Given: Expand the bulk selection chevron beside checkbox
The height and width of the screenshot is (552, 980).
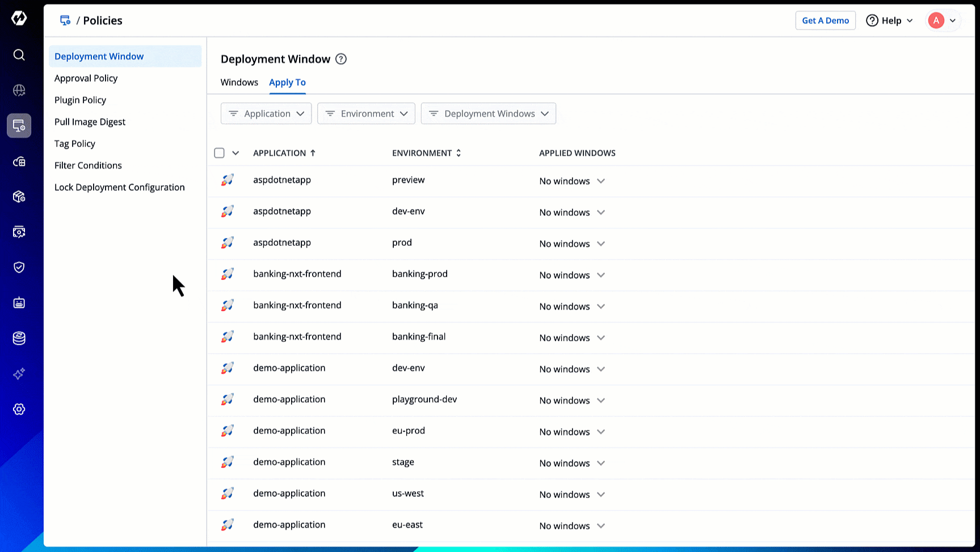Looking at the screenshot, I should coord(235,153).
